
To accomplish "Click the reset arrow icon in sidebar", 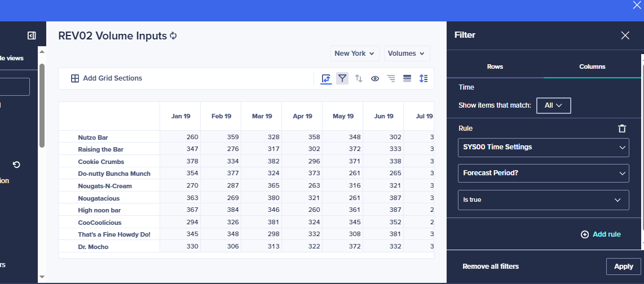I will (16, 165).
